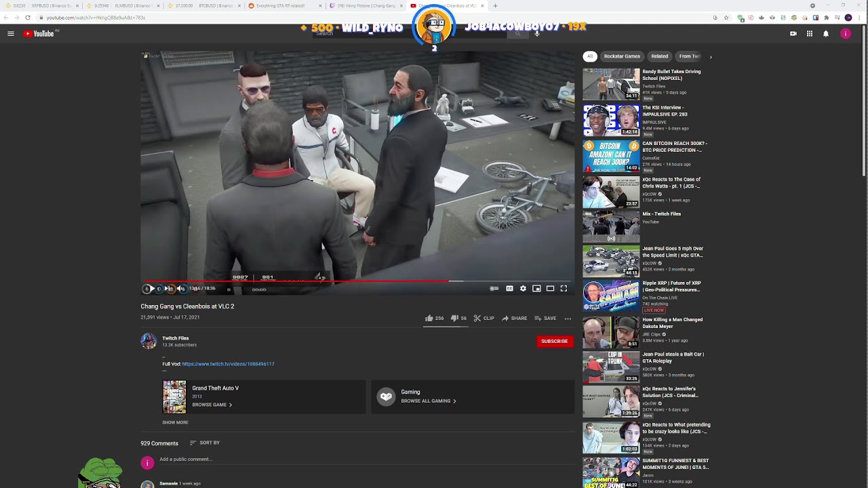Open Jean Paul Goes 5 mph Over video

[673, 251]
